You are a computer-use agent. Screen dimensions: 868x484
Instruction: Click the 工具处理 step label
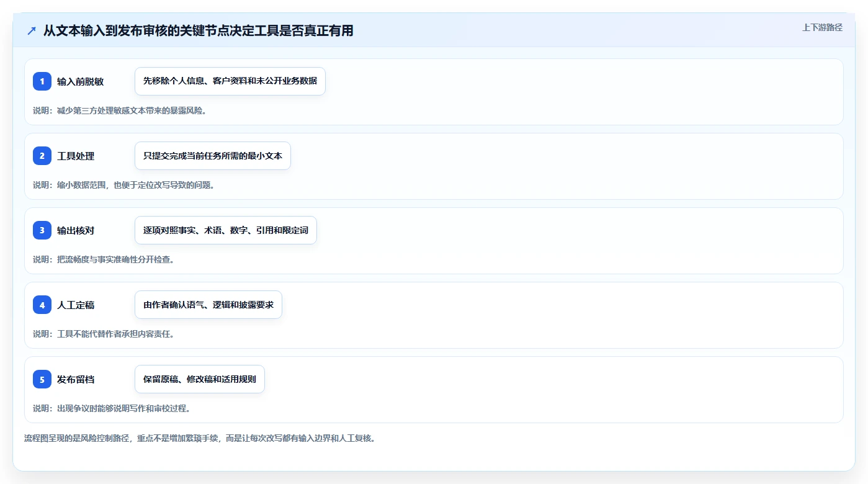(x=76, y=156)
